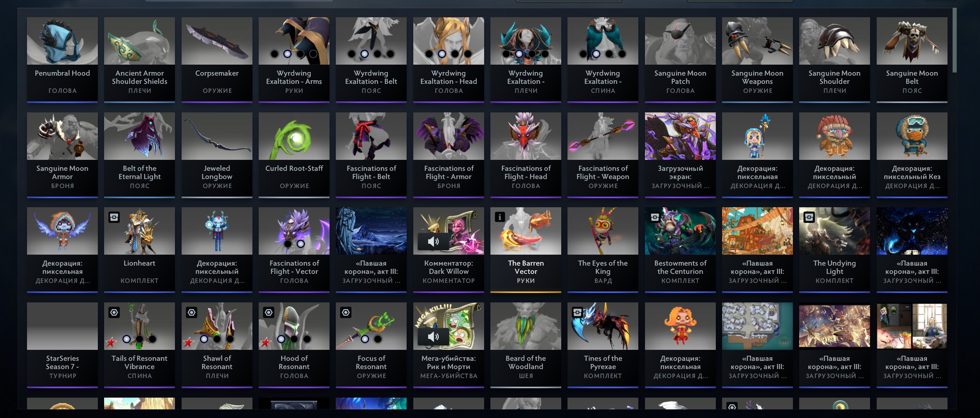Click the bundle icon on Lionheart set
The width and height of the screenshot is (980, 418).
point(114,217)
